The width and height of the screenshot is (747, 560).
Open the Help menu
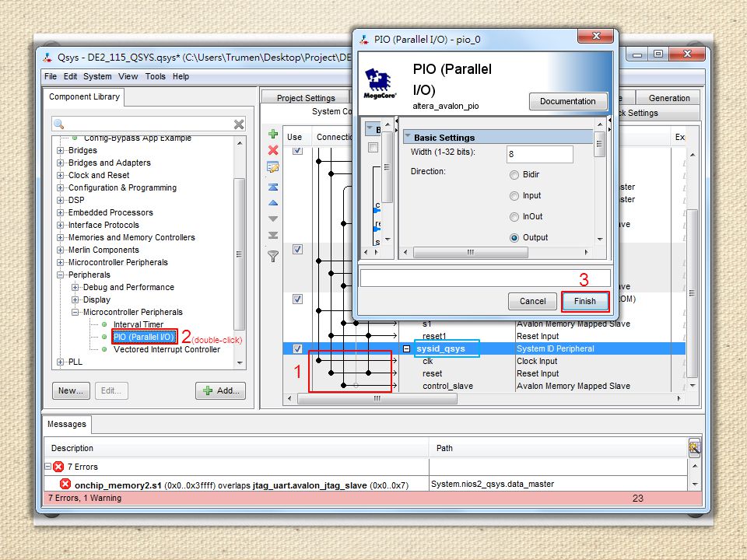181,76
